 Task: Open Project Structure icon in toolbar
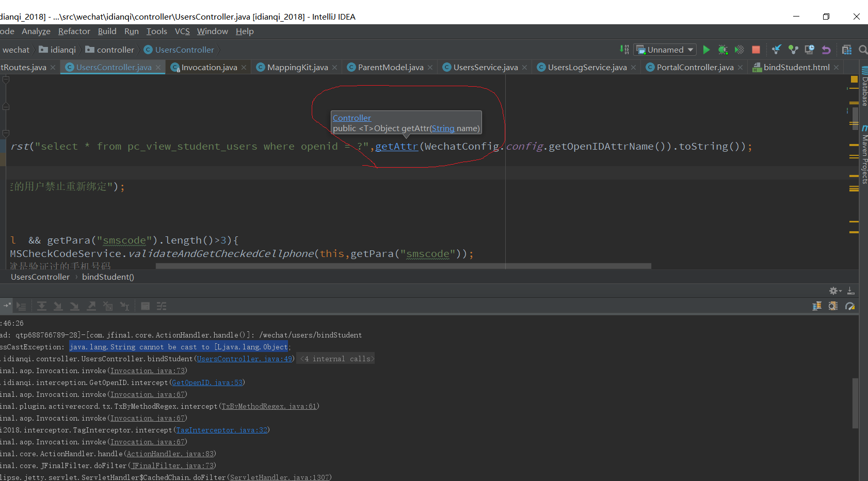(847, 50)
